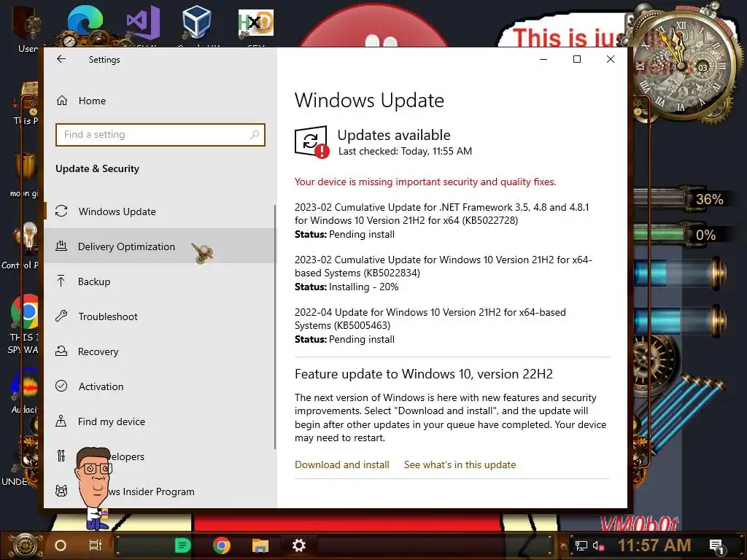Minimize the Settings window
The height and width of the screenshot is (560, 747).
[x=543, y=59]
